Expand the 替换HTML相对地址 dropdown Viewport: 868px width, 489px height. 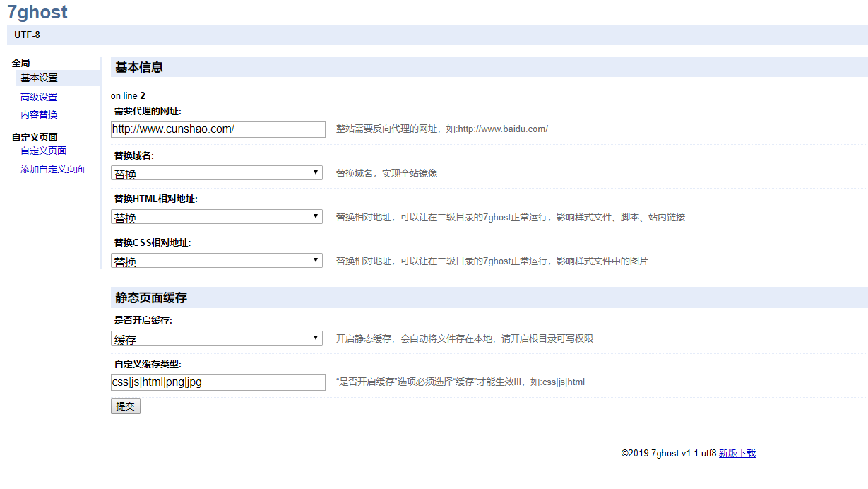[x=217, y=217]
